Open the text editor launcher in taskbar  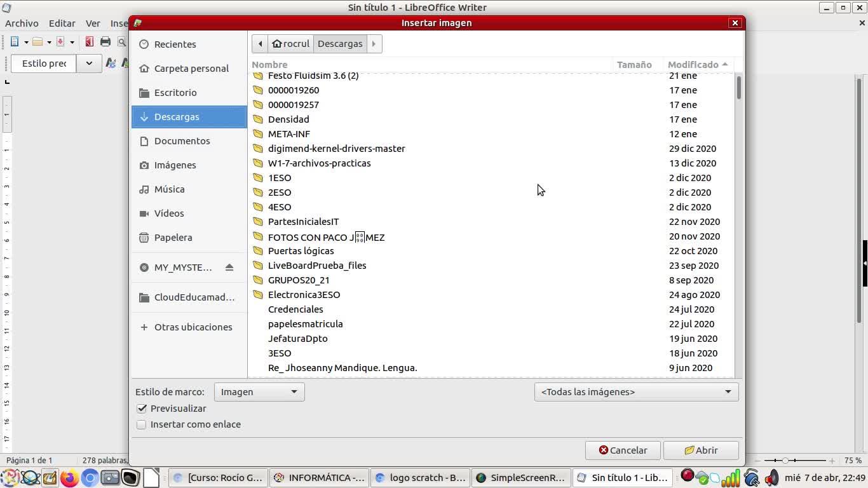(50, 478)
